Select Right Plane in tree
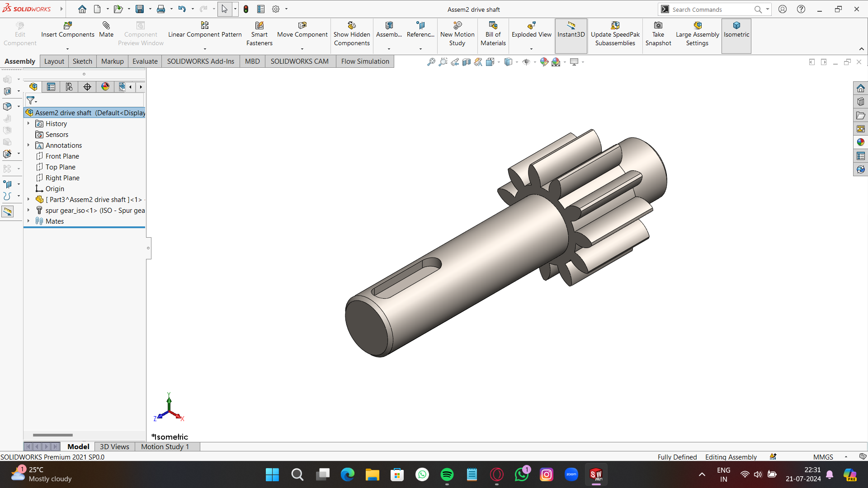The height and width of the screenshot is (488, 868). (62, 178)
